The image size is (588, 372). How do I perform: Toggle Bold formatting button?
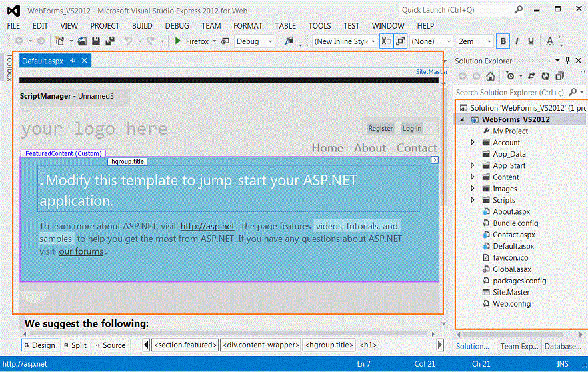tap(503, 41)
